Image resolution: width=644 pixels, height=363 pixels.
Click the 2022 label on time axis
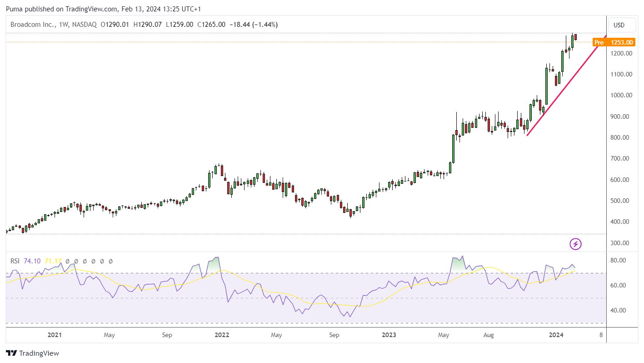[x=222, y=335]
